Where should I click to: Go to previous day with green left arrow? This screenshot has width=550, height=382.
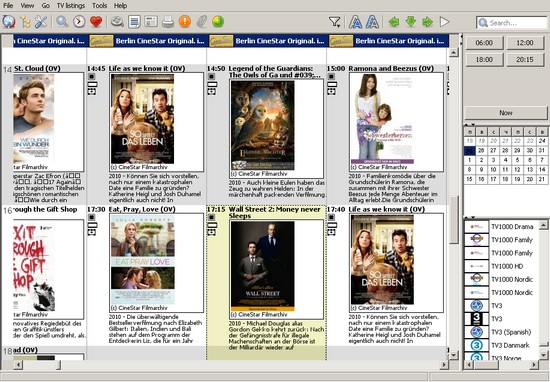pyautogui.click(x=394, y=22)
